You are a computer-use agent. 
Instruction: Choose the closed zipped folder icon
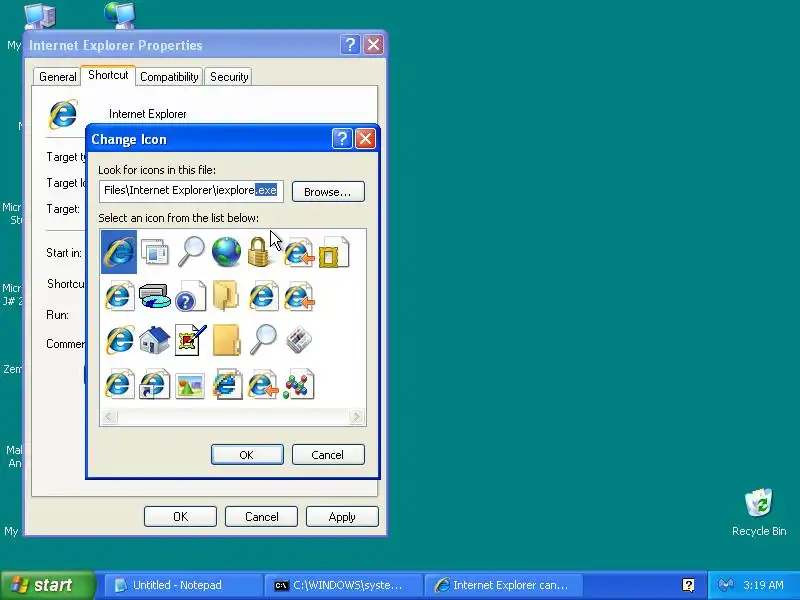click(227, 340)
